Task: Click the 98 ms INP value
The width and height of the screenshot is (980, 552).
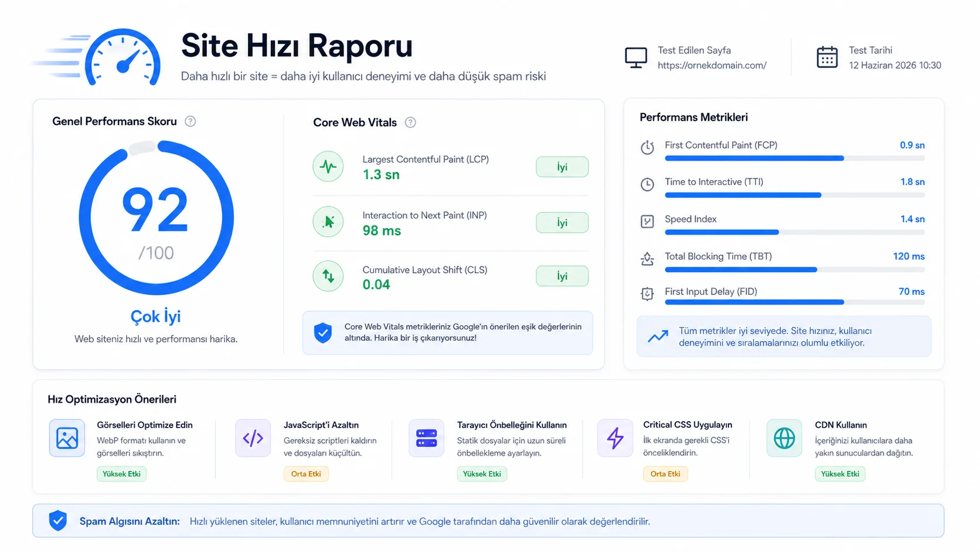Action: [x=382, y=231]
